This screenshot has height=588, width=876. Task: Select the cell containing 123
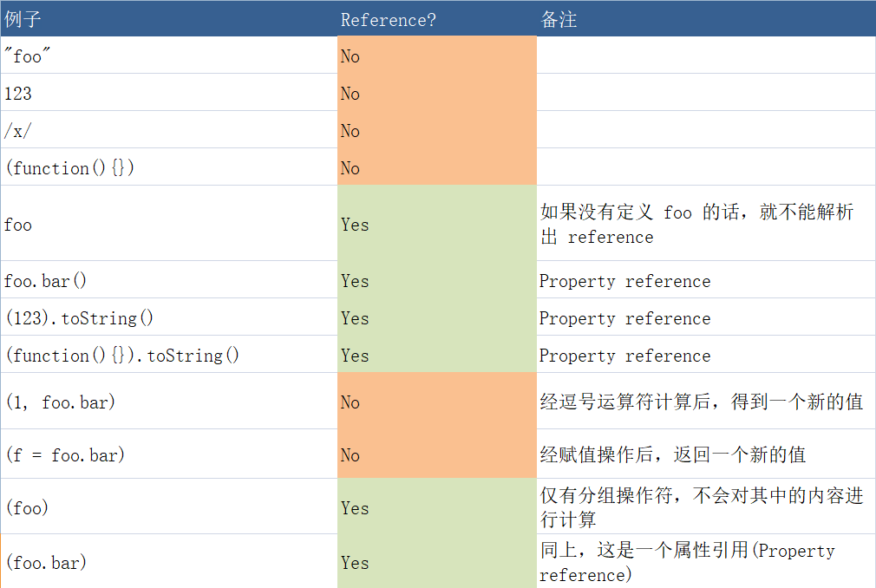(169, 93)
